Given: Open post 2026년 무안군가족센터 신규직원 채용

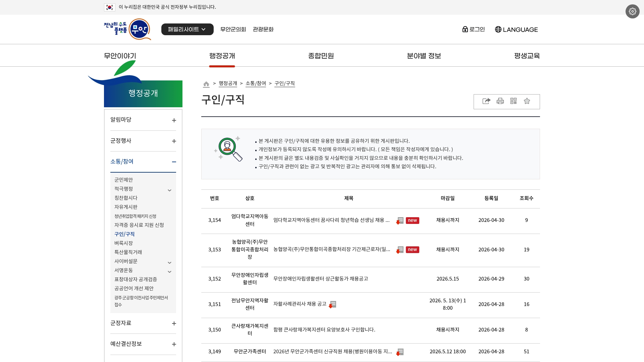Looking at the screenshot, I should 333,352.
